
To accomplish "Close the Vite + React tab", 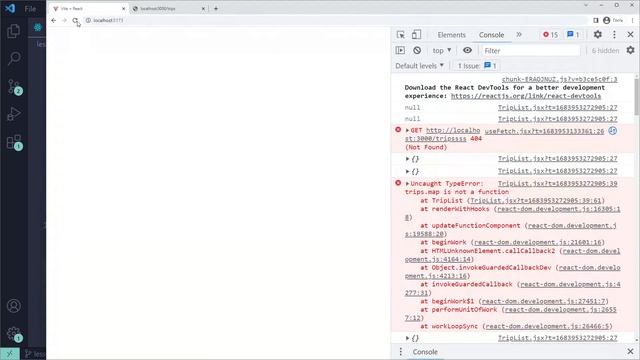I will click(123, 9).
